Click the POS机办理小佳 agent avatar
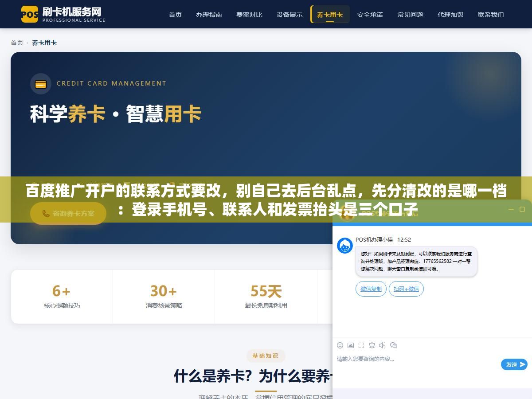Screen dimensions: 532x399 pos(345,246)
